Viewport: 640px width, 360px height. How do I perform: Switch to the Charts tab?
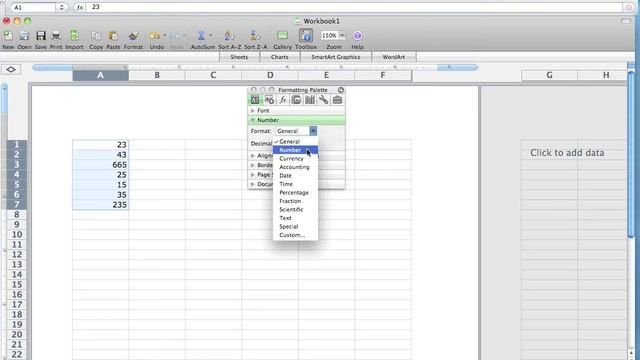pos(280,57)
